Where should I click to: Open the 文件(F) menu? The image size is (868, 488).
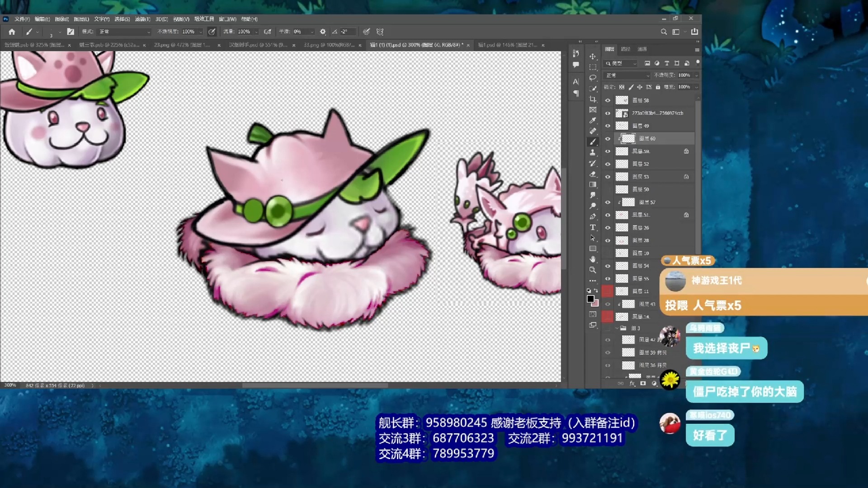point(22,19)
